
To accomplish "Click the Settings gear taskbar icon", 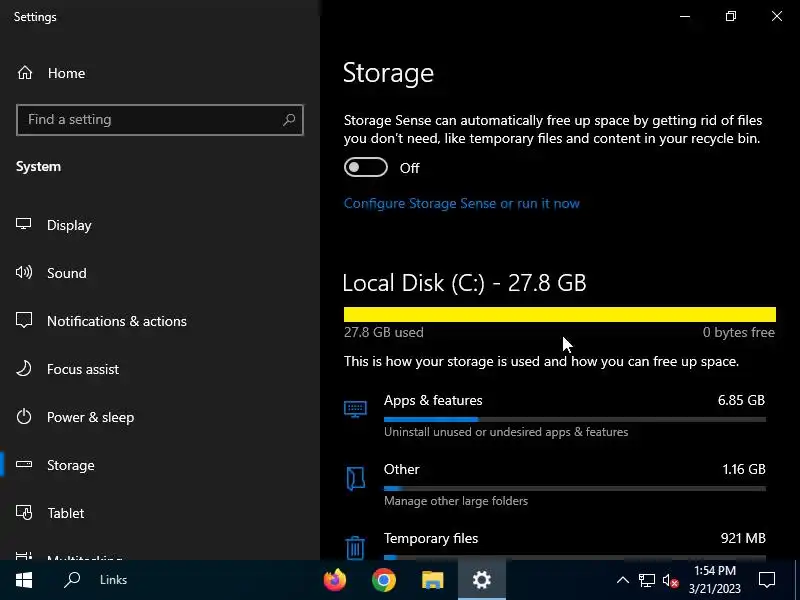I will (482, 580).
